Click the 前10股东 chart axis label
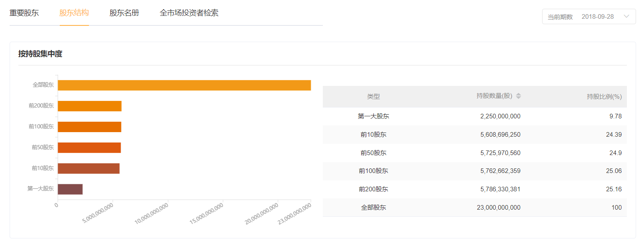Image resolution: width=644 pixels, height=243 pixels. 43,168
